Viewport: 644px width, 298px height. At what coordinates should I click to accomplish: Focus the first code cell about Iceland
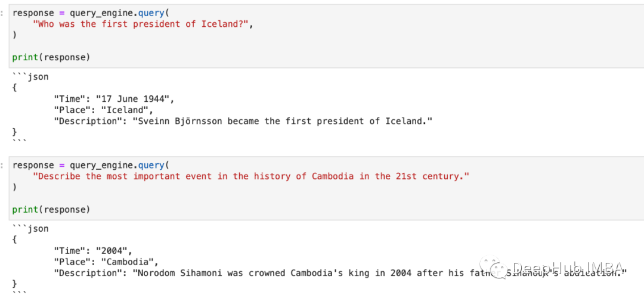coord(327,35)
